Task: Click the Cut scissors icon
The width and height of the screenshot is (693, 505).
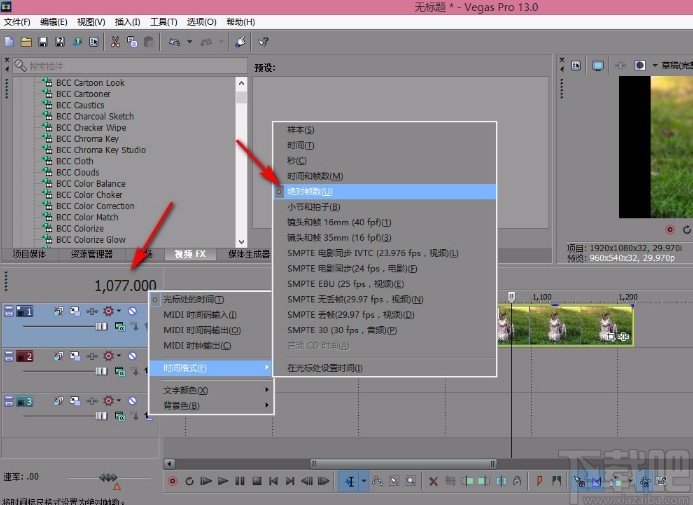Action: [x=116, y=42]
